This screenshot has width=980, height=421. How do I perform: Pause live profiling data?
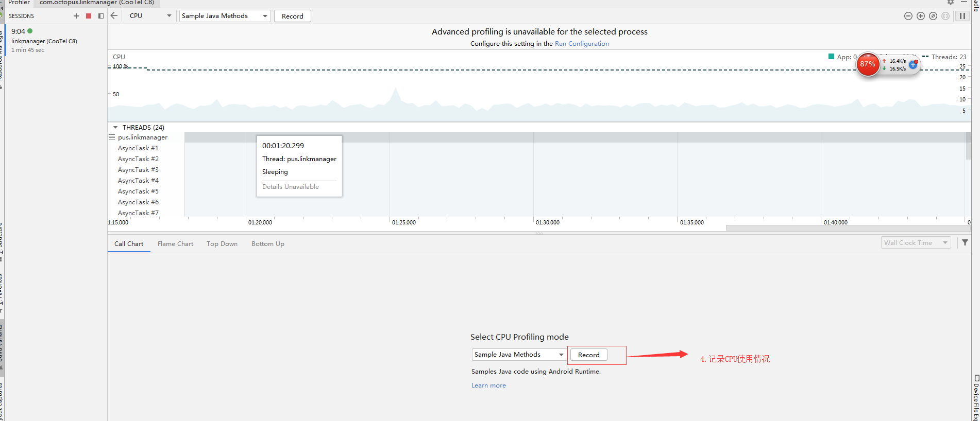tap(962, 16)
